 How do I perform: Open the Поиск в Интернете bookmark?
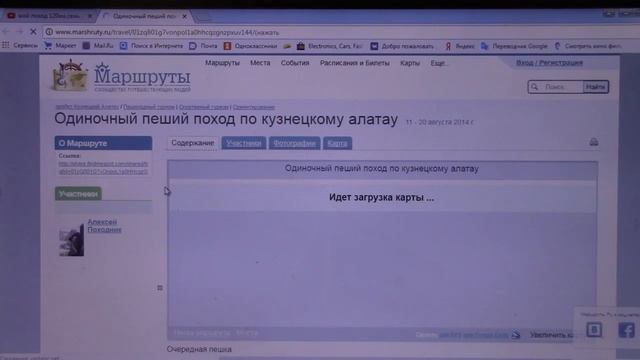click(x=151, y=46)
